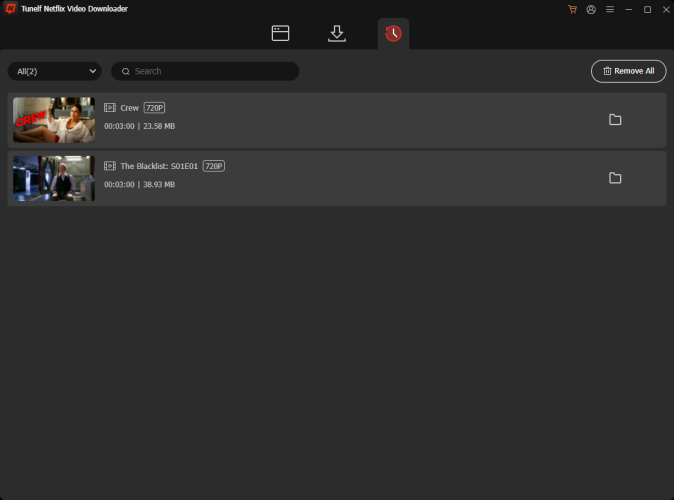Open the folder for The Blacklist: S01E01
Viewport: 674px width, 500px height.
tap(615, 178)
